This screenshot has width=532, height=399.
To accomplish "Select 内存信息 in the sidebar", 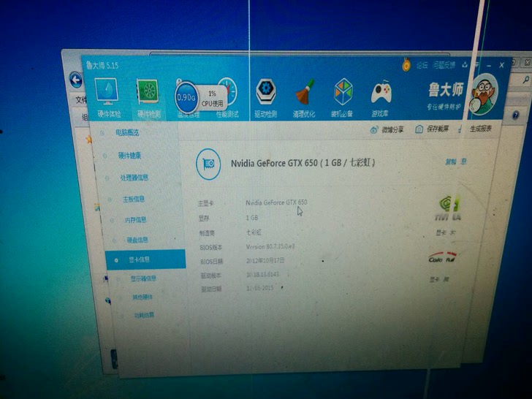I will click(x=135, y=220).
